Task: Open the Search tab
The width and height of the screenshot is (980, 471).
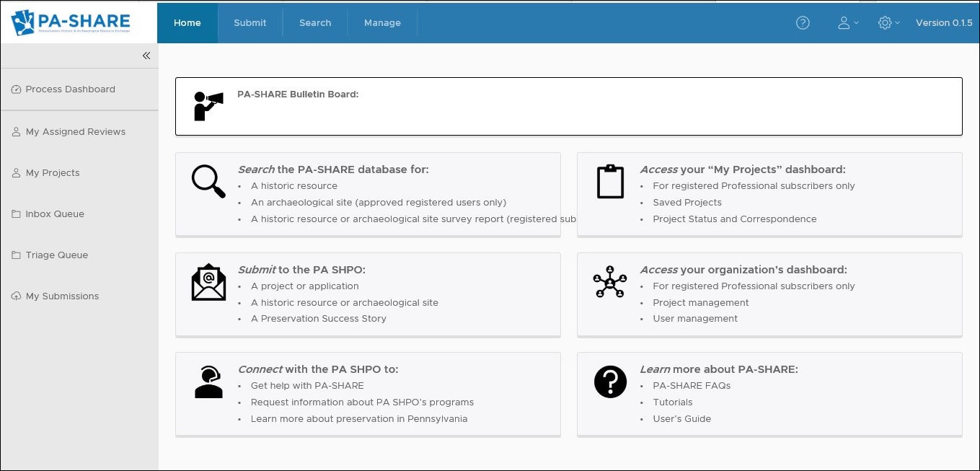Action: 315,23
